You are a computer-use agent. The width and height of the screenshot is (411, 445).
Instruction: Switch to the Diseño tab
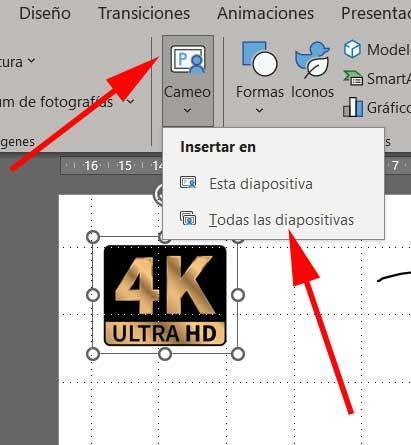point(45,14)
